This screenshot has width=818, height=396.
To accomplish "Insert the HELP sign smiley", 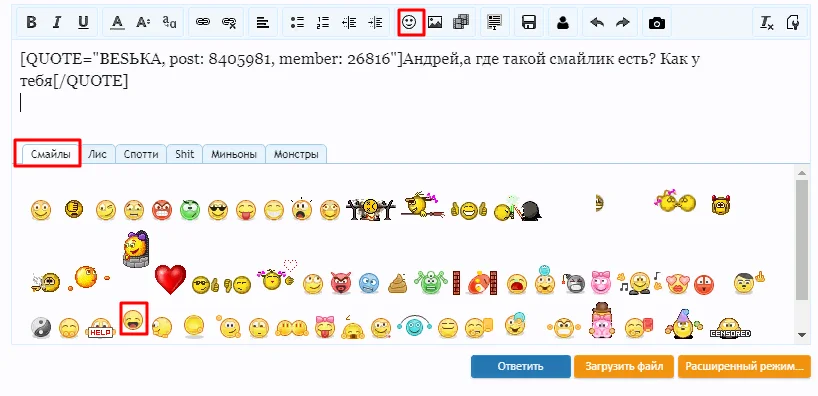I will pyautogui.click(x=101, y=329).
